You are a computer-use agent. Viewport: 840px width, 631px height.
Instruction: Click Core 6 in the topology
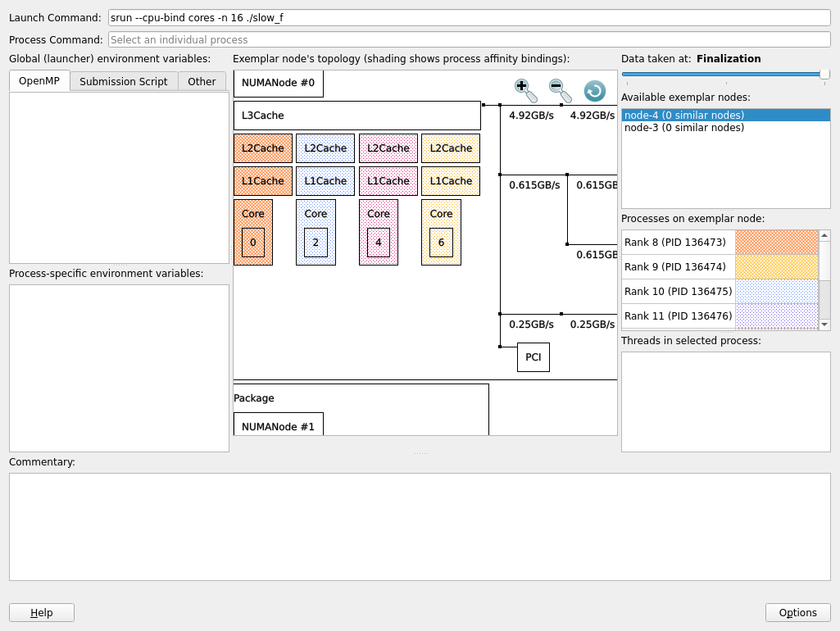pyautogui.click(x=442, y=233)
